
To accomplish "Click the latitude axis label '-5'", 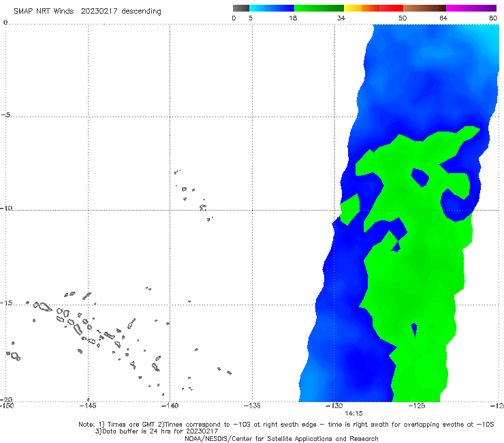I will pyautogui.click(x=6, y=115).
